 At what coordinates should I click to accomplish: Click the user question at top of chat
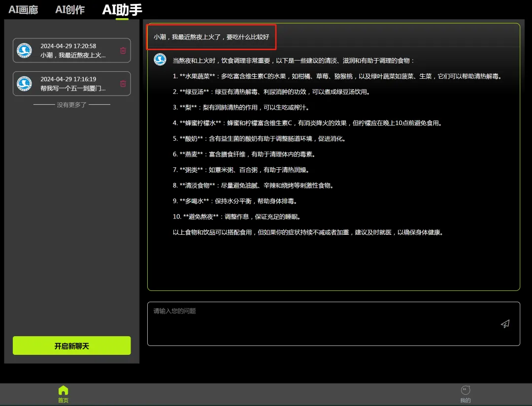[x=211, y=37]
